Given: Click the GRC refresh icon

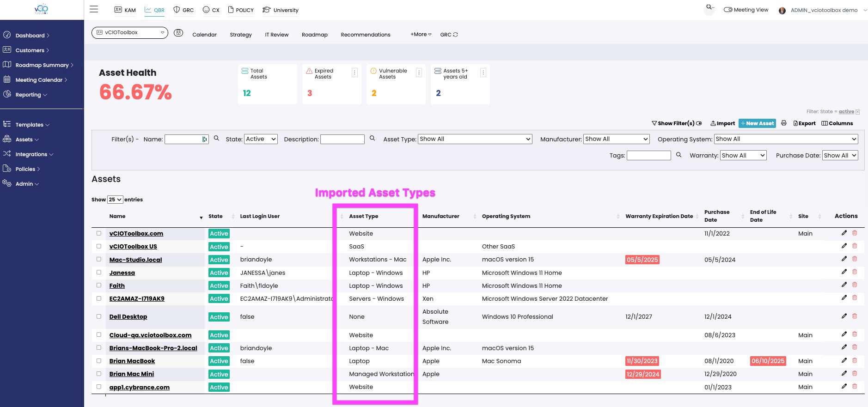Looking at the screenshot, I should click(x=455, y=35).
